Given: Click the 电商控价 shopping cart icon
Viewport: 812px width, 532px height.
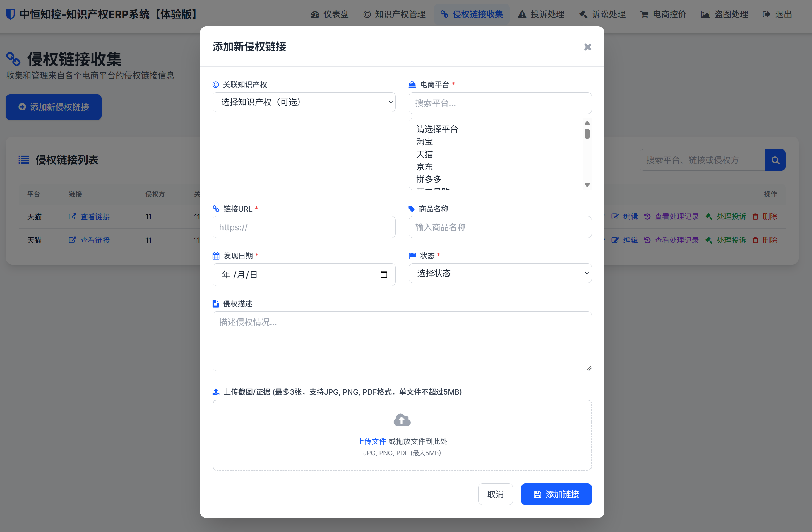Looking at the screenshot, I should pyautogui.click(x=644, y=14).
